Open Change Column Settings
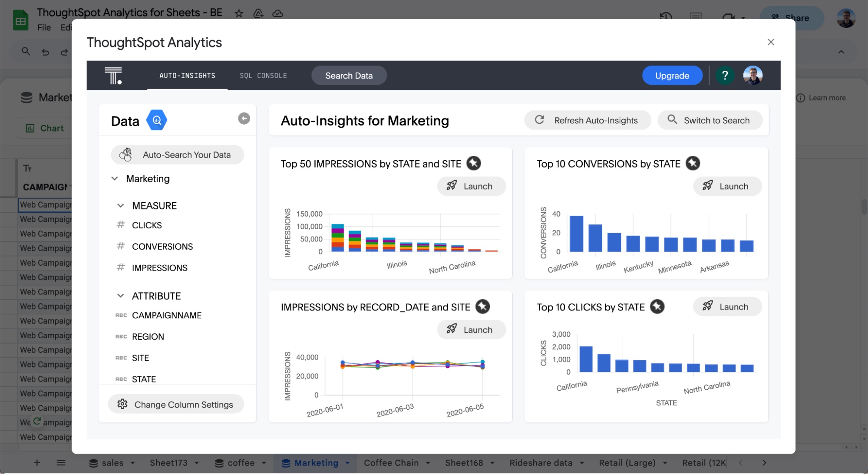Image resolution: width=868 pixels, height=474 pixels. click(x=176, y=404)
